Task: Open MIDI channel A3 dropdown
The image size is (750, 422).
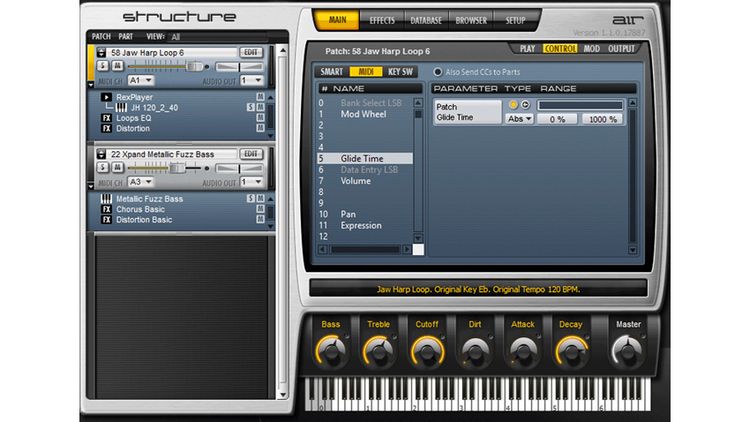Action: 141,182
